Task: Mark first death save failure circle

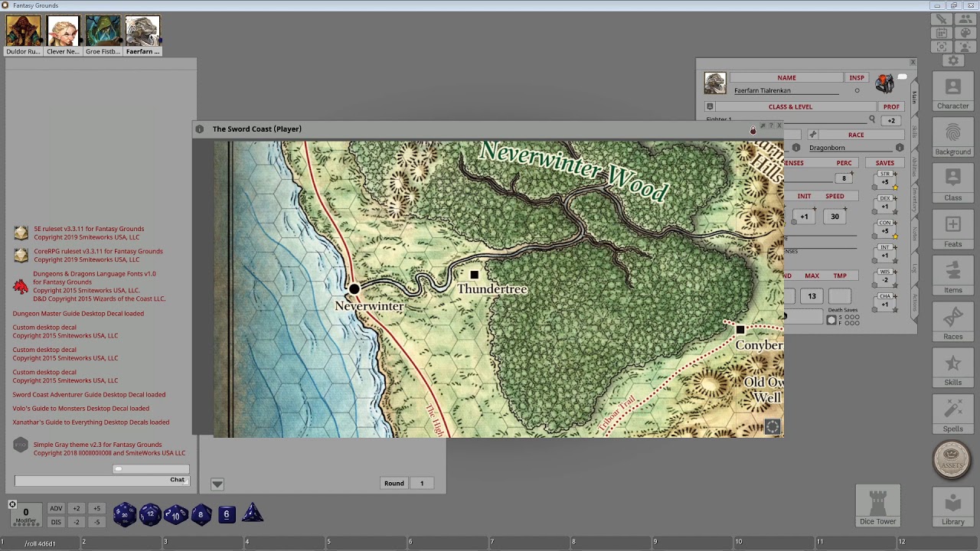Action: click(847, 323)
